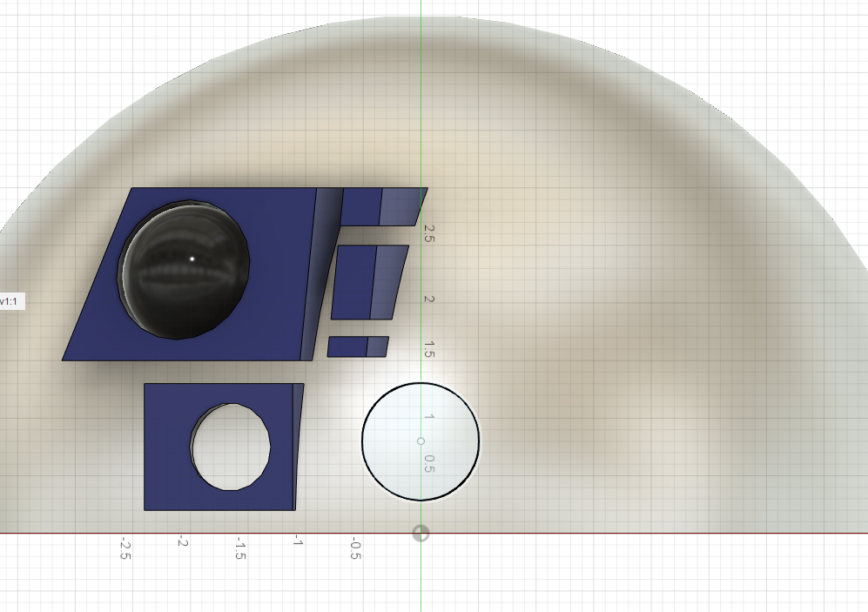Viewport: 868px width, 612px height.
Task: Click the white sketch circle profile
Action: [421, 441]
